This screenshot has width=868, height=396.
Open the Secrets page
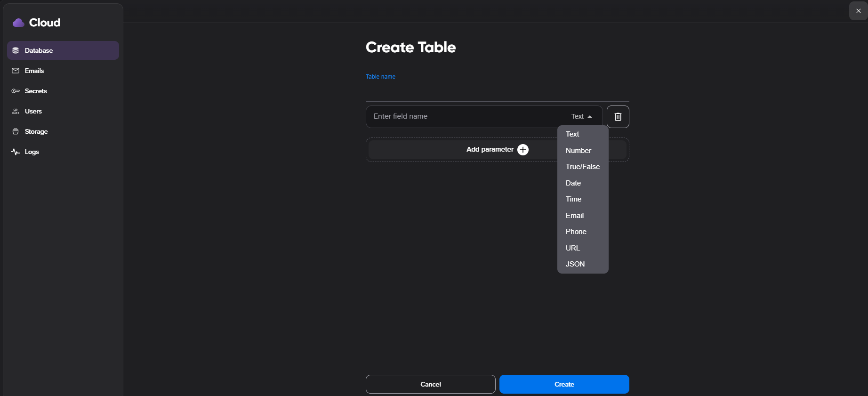(63, 91)
